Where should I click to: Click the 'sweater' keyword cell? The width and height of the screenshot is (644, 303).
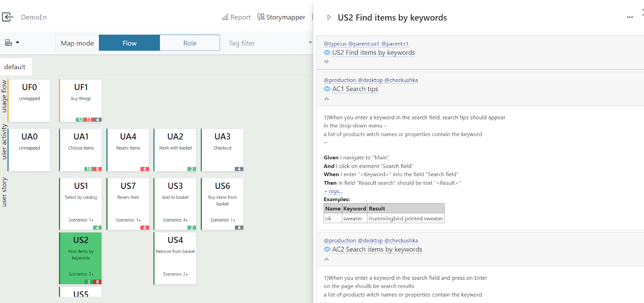click(x=354, y=219)
